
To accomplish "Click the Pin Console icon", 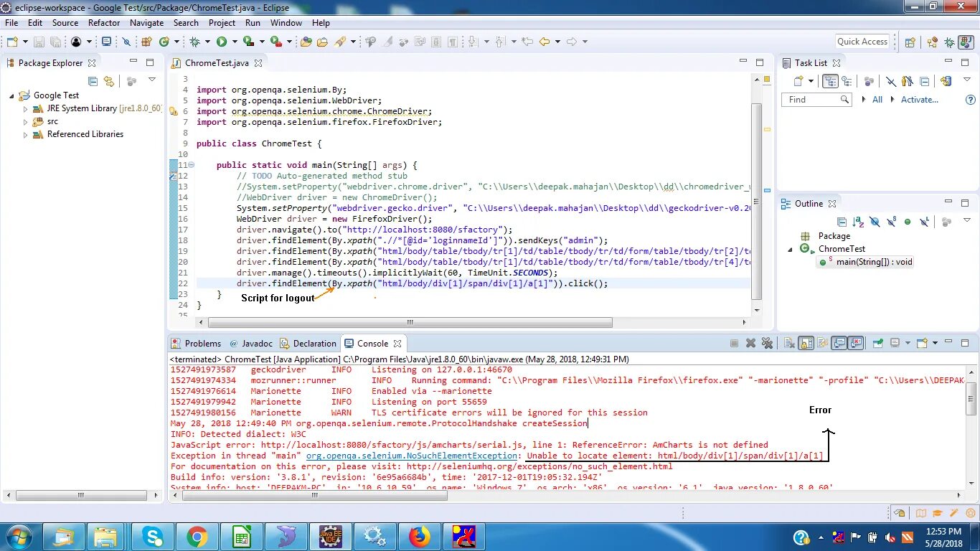I will [877, 343].
